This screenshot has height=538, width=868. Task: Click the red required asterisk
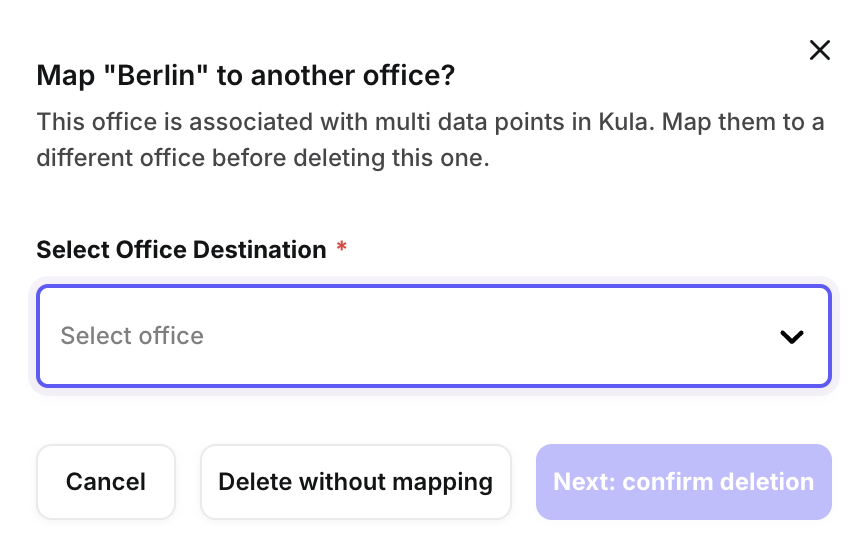342,248
